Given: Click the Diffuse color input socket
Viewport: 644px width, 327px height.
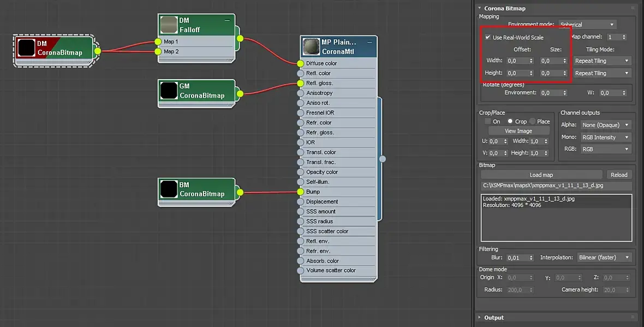Looking at the screenshot, I should pyautogui.click(x=301, y=63).
